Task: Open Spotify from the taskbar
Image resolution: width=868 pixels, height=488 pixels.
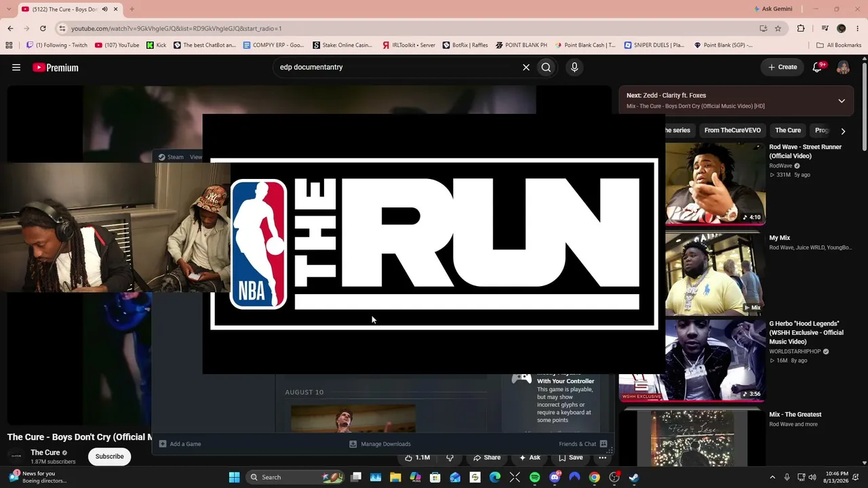Action: [x=534, y=477]
